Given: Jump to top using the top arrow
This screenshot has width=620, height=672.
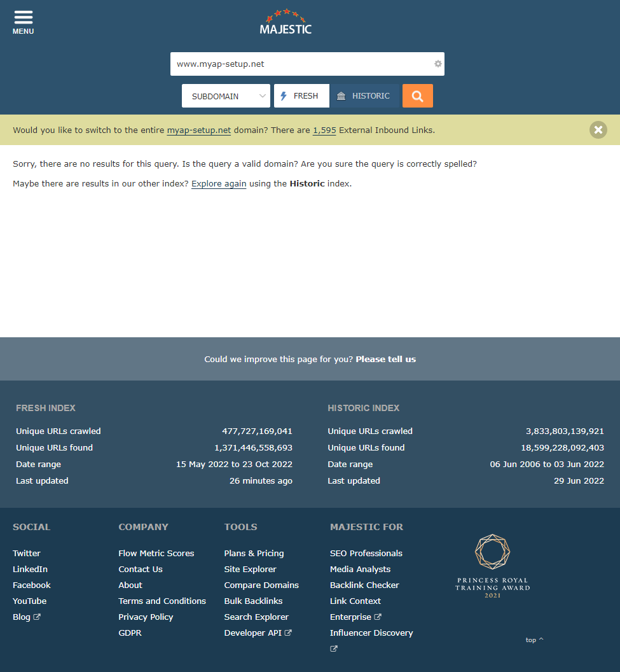Looking at the screenshot, I should pos(534,640).
